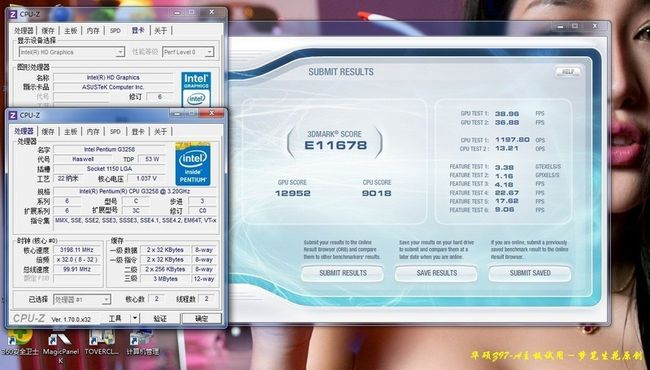650x370 pixels.
Task: Open the TOVERCL... desktop shortcut
Action: [102, 343]
